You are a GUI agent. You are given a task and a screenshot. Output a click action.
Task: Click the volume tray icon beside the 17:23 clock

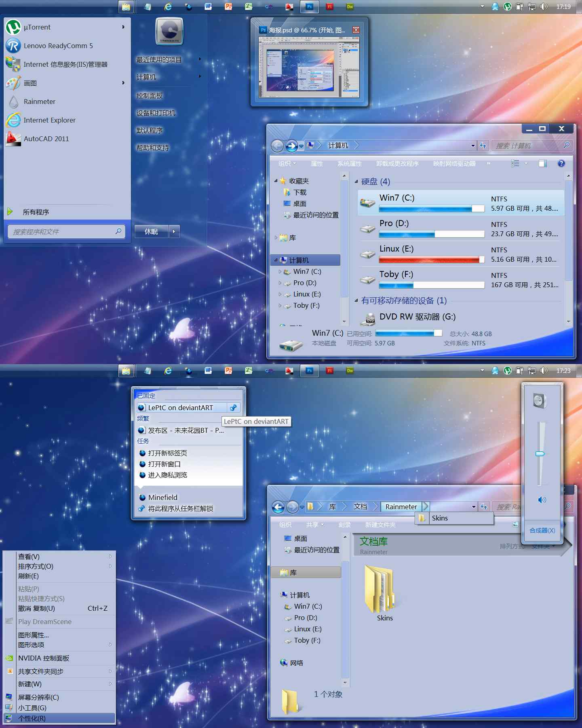click(544, 370)
